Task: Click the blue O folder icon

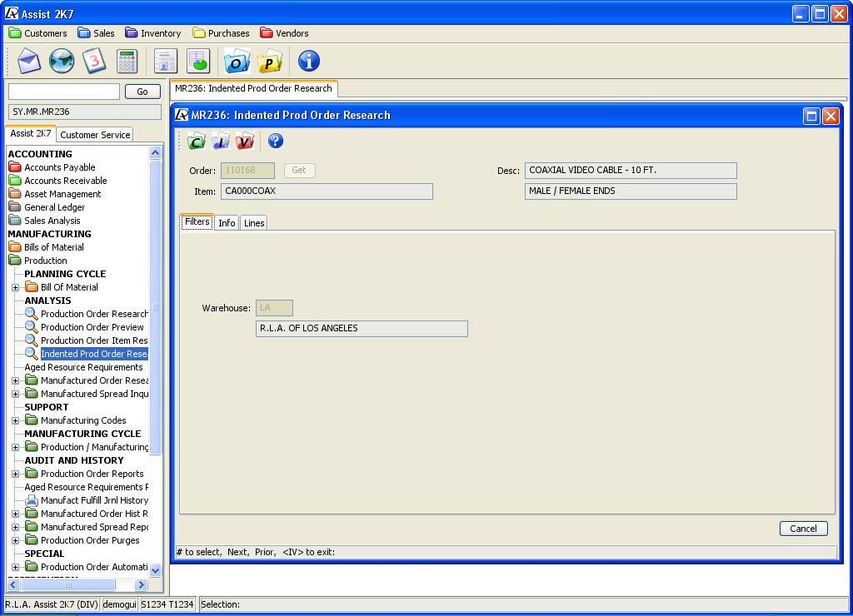Action: click(237, 61)
